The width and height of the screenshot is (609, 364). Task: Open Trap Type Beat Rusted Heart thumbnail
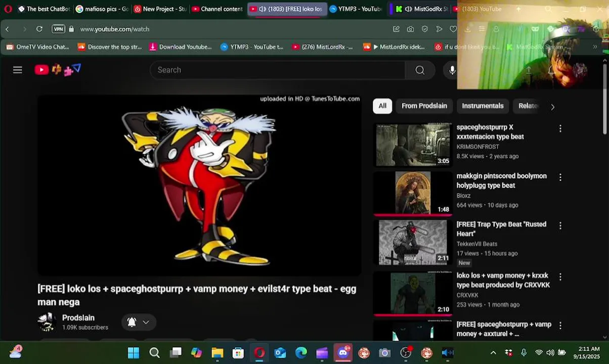click(x=413, y=242)
